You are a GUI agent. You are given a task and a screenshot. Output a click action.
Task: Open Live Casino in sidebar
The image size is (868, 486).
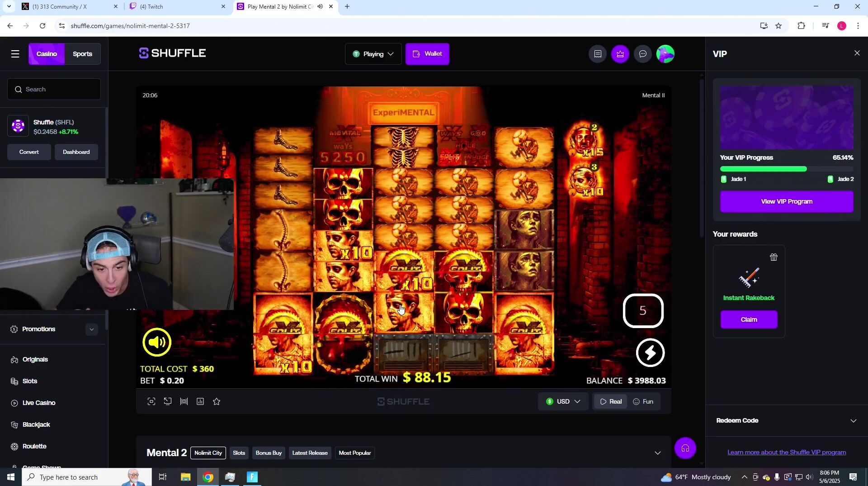pos(39,403)
